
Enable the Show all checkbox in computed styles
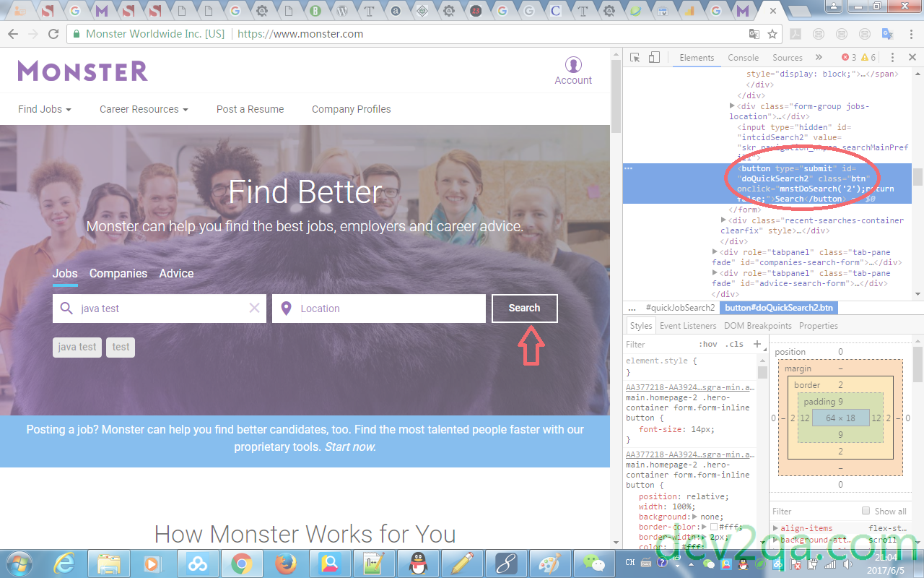[x=866, y=511]
